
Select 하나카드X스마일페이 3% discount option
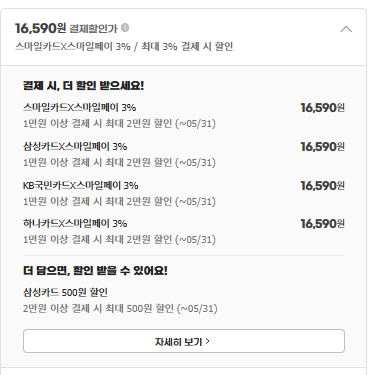pyautogui.click(x=75, y=223)
